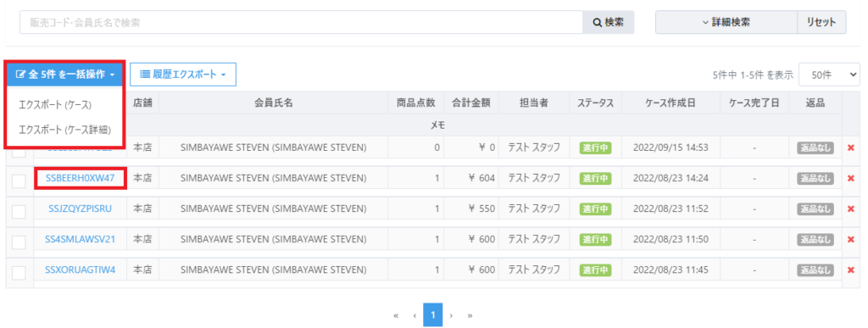
Task: Tick the checkbox for SSJZQYZPISRU
Action: click(x=19, y=211)
